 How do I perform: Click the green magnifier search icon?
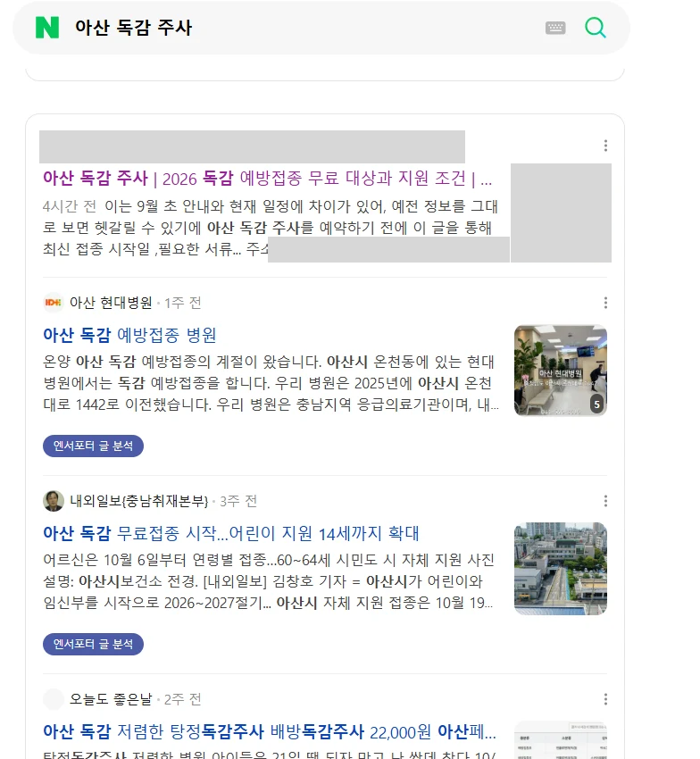596,27
